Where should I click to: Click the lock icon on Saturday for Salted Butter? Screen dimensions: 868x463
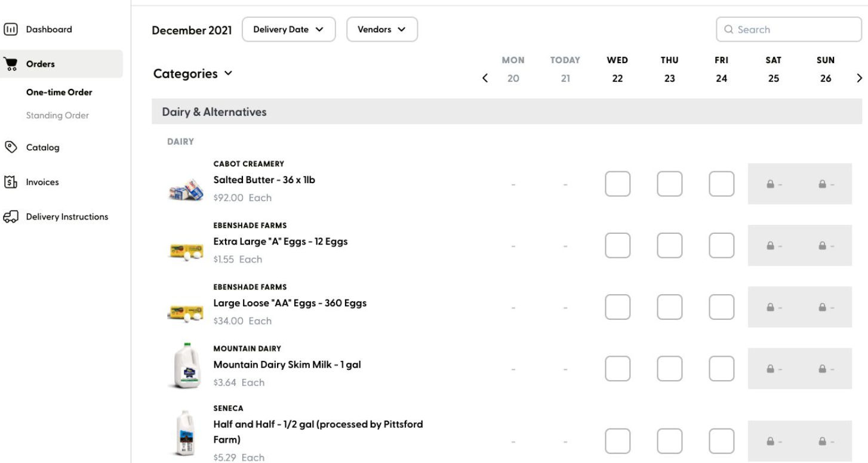(772, 184)
